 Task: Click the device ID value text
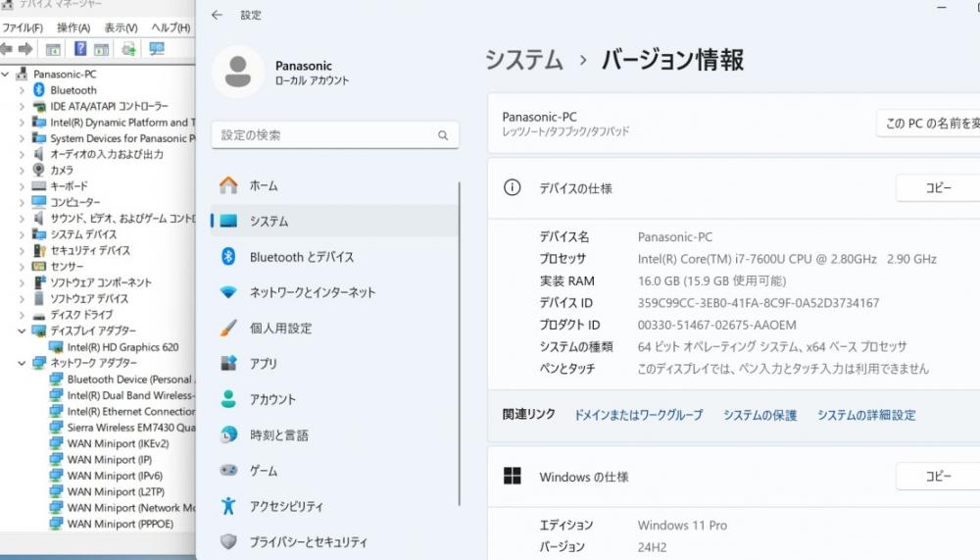point(759,303)
